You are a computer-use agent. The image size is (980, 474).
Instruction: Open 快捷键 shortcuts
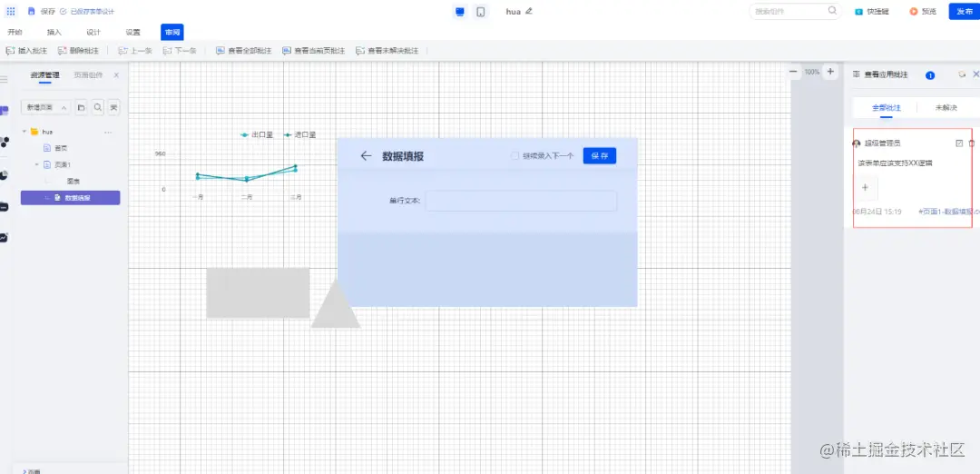click(872, 11)
